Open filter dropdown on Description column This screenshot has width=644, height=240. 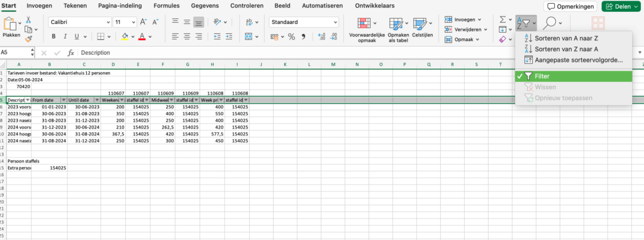tap(28, 100)
